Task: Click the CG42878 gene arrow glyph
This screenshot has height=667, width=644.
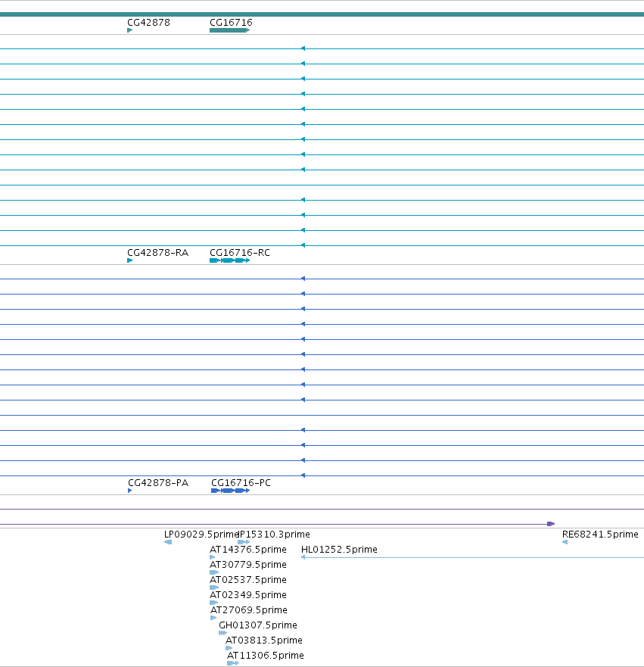Action: coord(130,30)
